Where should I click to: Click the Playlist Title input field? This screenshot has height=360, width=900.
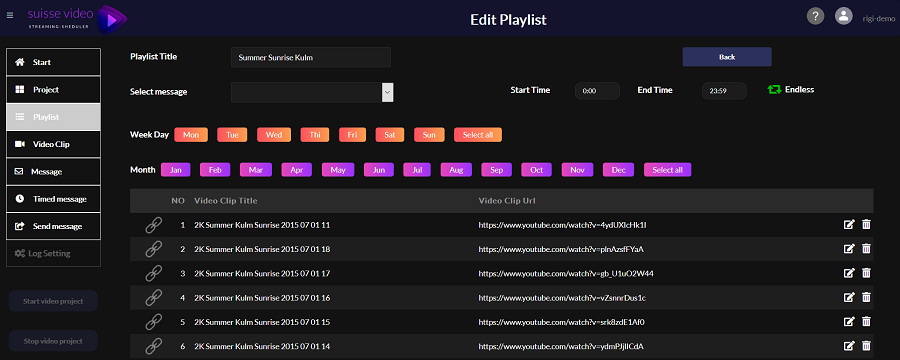click(x=311, y=57)
